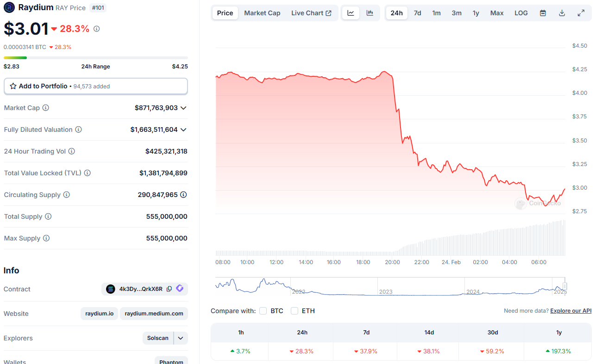Switch to Market Cap tab

tap(262, 13)
